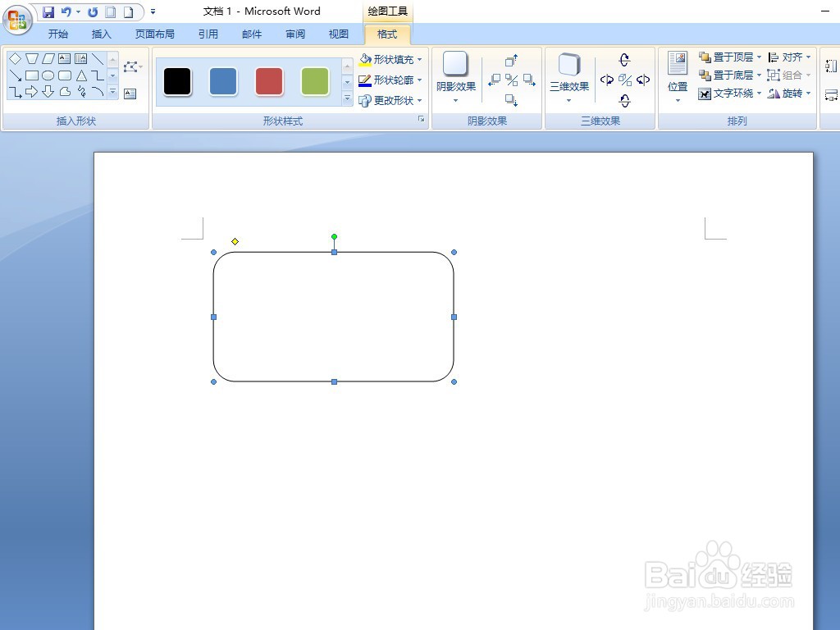Viewport: 840px width, 630px height.
Task: Nudge shadow right
Action: 529,80
